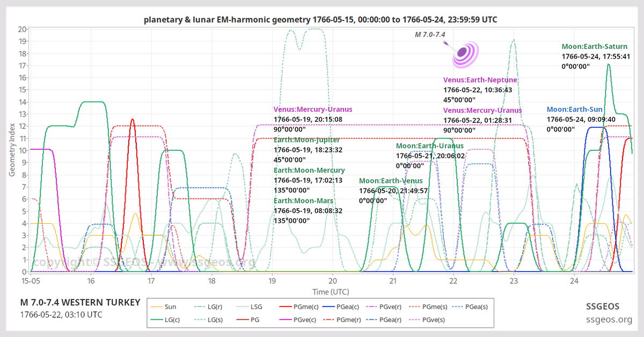
Task: Click the timestamp '1766-05-24, 09:09:40'
Action: pyautogui.click(x=581, y=119)
